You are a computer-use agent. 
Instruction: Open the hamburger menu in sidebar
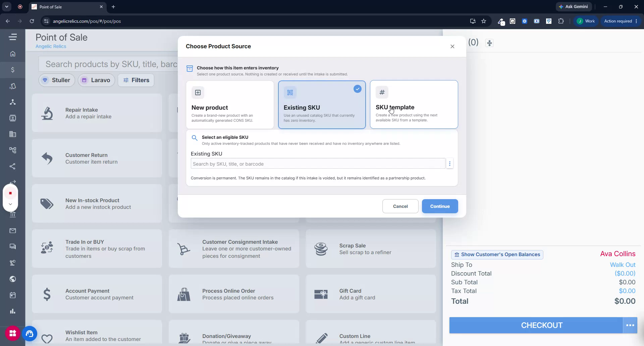tap(13, 37)
